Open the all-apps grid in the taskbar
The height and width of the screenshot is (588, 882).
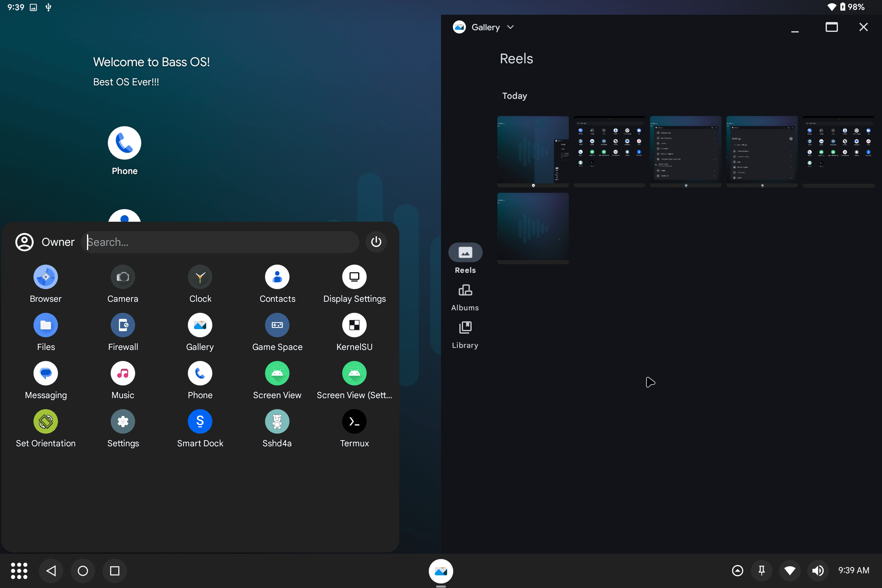coord(19,571)
